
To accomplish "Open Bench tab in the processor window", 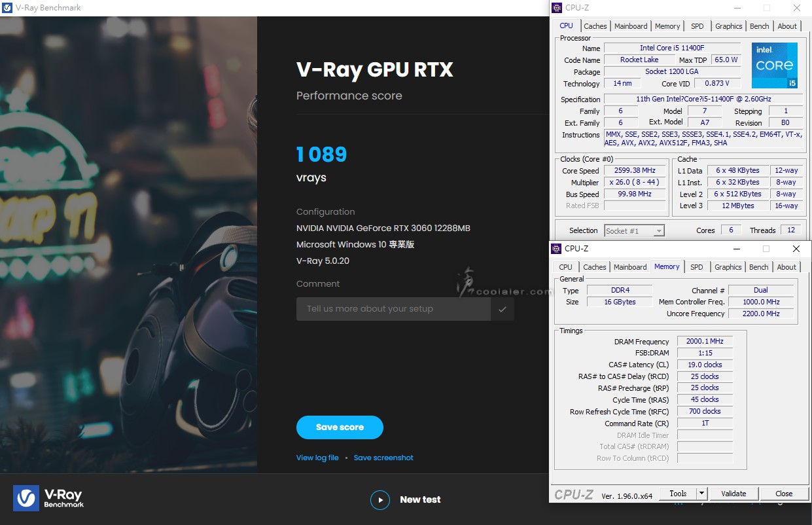I will tap(760, 26).
